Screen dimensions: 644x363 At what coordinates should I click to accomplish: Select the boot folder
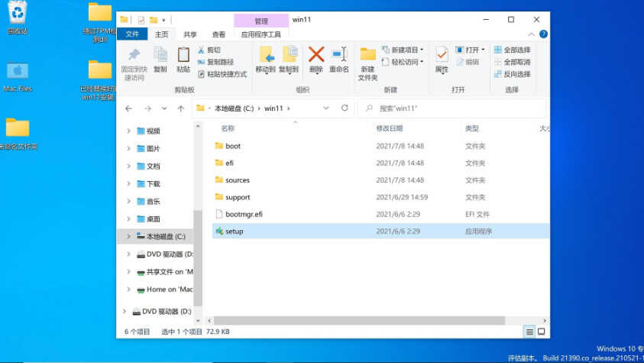(233, 146)
